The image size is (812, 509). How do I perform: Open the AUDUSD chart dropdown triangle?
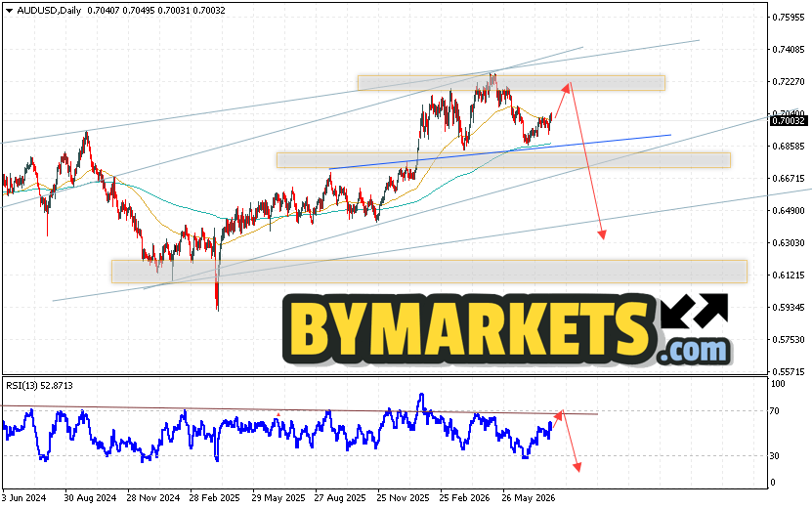[10, 11]
